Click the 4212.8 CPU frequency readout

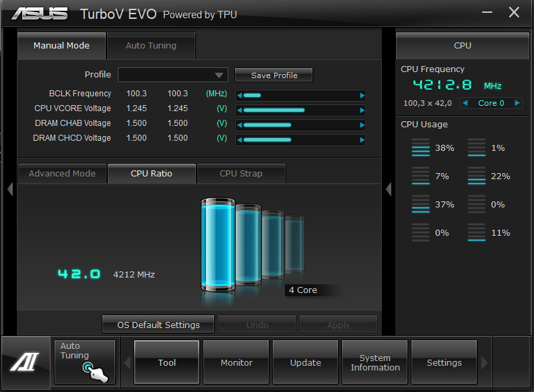pos(442,84)
